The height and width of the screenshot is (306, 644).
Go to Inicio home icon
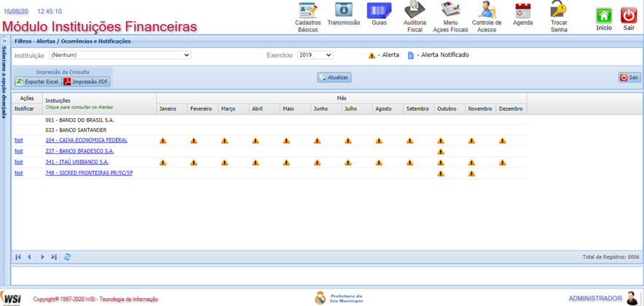point(604,16)
